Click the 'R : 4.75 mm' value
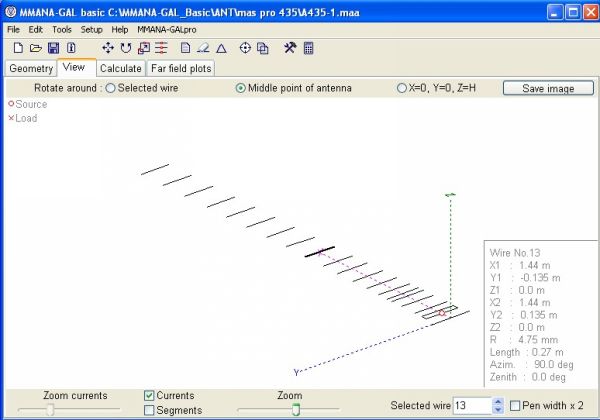Screen dimensions: 600x420 524,340
